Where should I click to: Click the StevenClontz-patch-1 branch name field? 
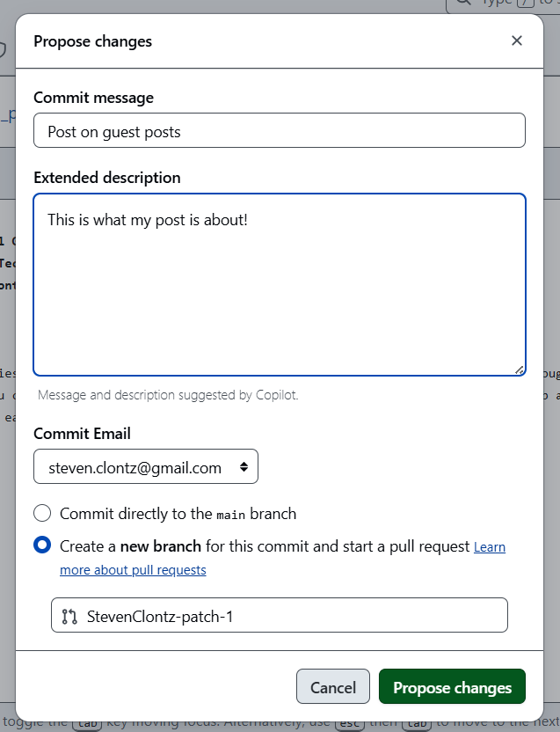[x=290, y=616]
